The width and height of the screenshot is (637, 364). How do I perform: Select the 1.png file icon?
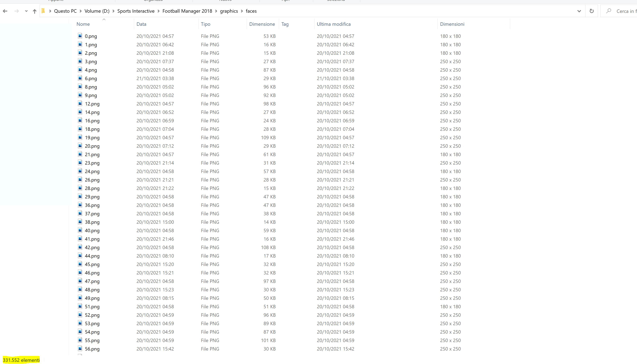(x=80, y=44)
